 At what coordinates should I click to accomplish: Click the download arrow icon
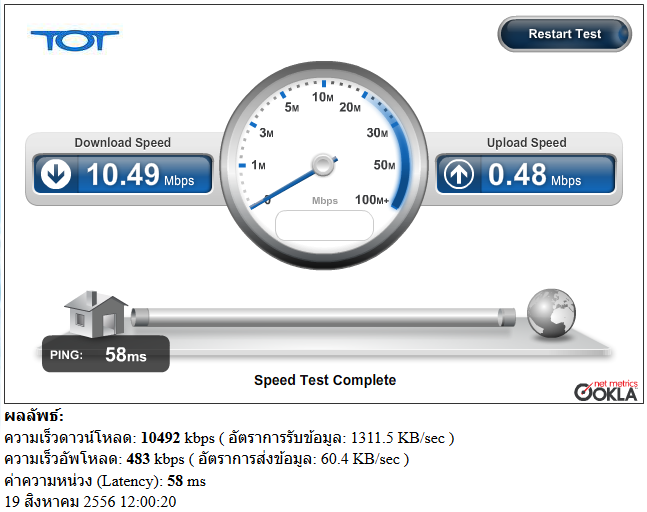click(56, 174)
